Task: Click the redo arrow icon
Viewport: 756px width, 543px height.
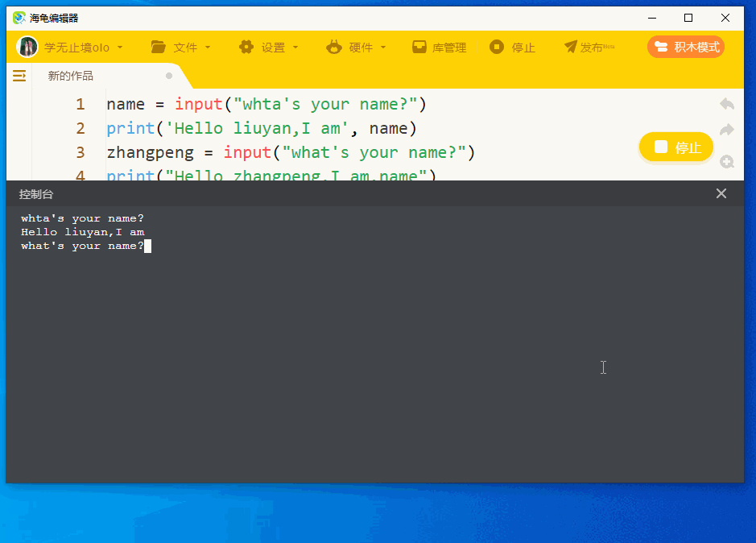Action: [x=726, y=130]
